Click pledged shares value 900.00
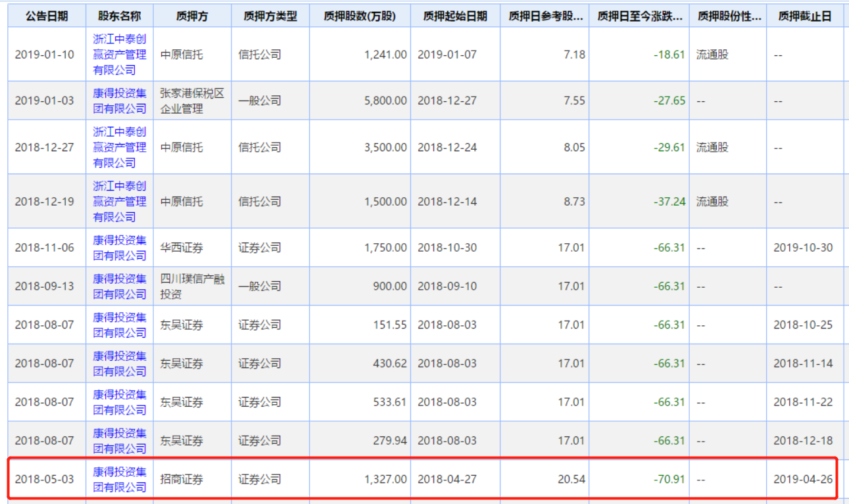The image size is (849, 504). [x=391, y=286]
